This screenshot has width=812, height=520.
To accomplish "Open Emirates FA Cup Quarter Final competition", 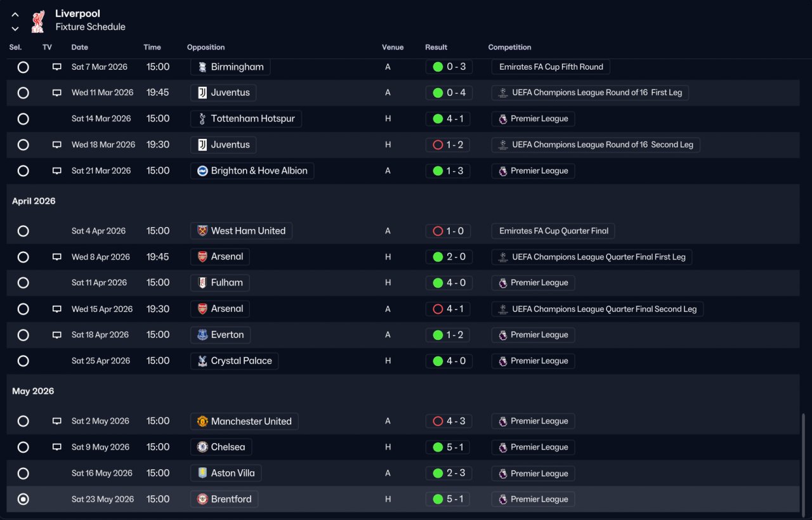I will pos(553,231).
